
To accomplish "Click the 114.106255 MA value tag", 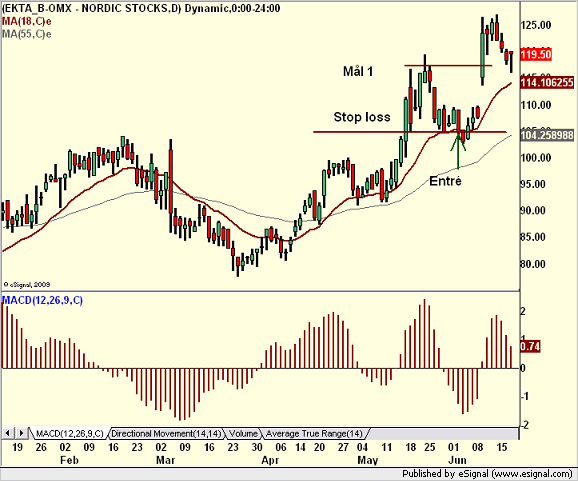I will click(547, 82).
